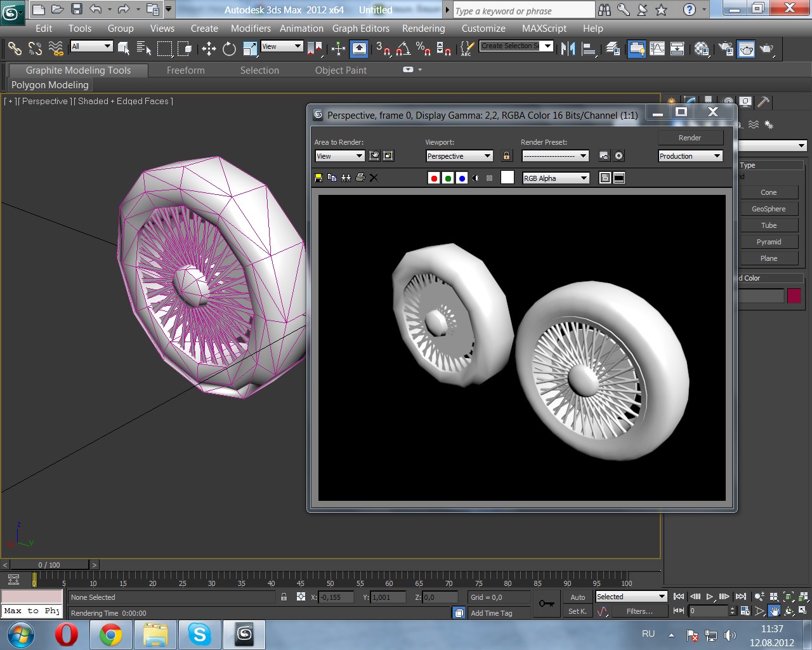Screen dimensions: 812x650
Task: Print the rendered image
Action: 360,178
